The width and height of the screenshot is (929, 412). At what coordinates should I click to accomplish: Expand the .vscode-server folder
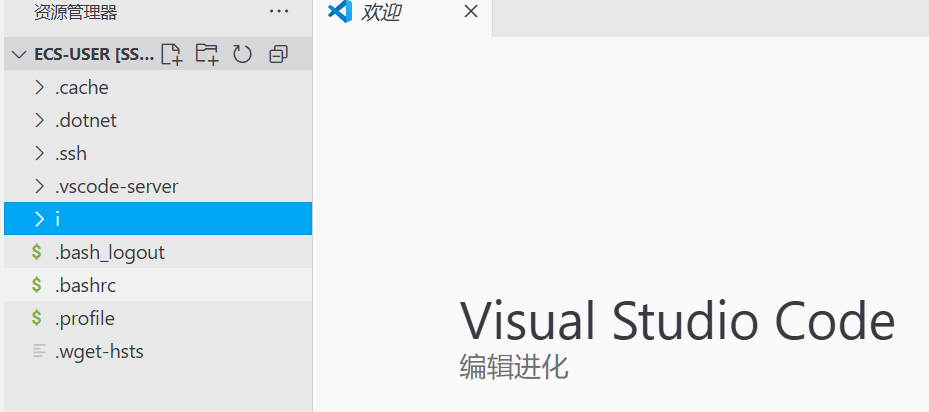tap(158, 187)
